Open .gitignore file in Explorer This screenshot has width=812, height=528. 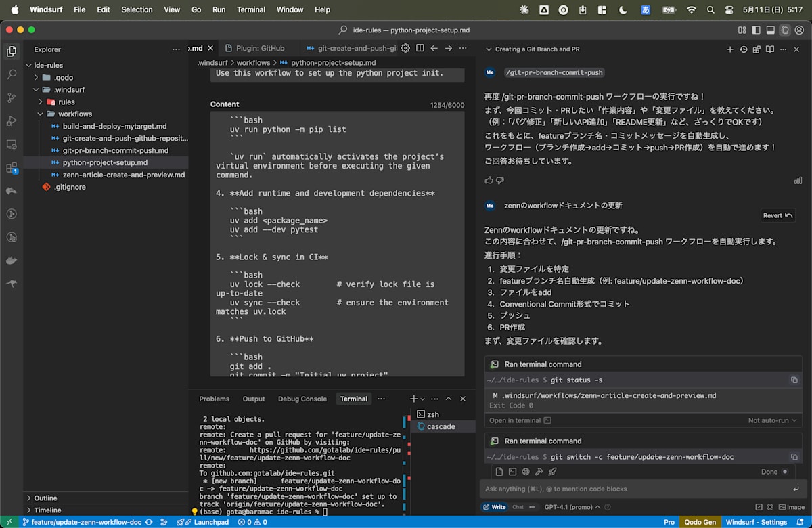coord(70,187)
